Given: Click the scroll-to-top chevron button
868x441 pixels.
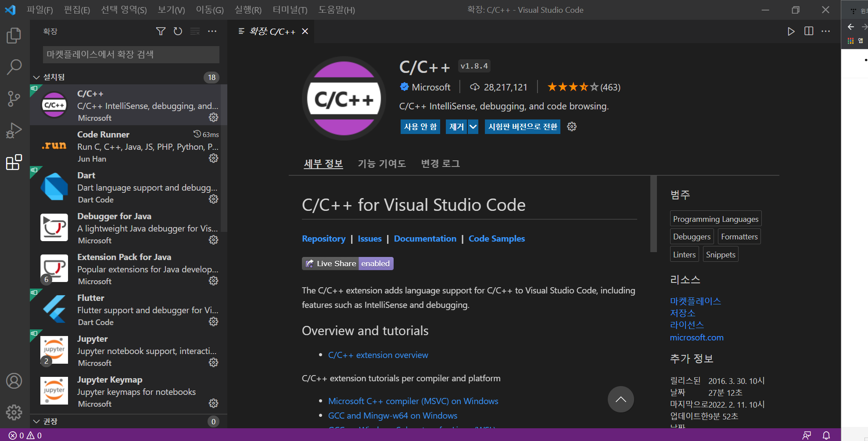Looking at the screenshot, I should [621, 399].
